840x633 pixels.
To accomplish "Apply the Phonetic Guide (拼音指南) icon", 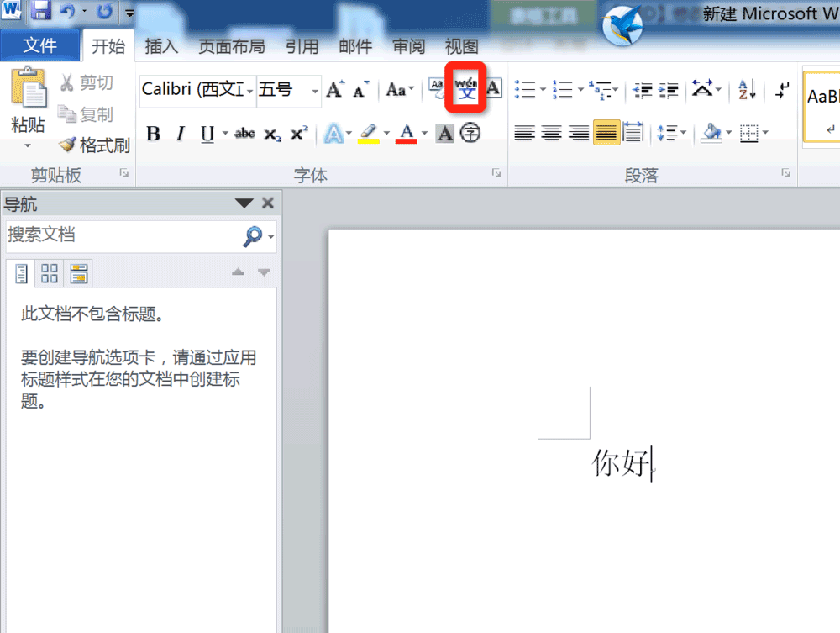I will coord(465,87).
